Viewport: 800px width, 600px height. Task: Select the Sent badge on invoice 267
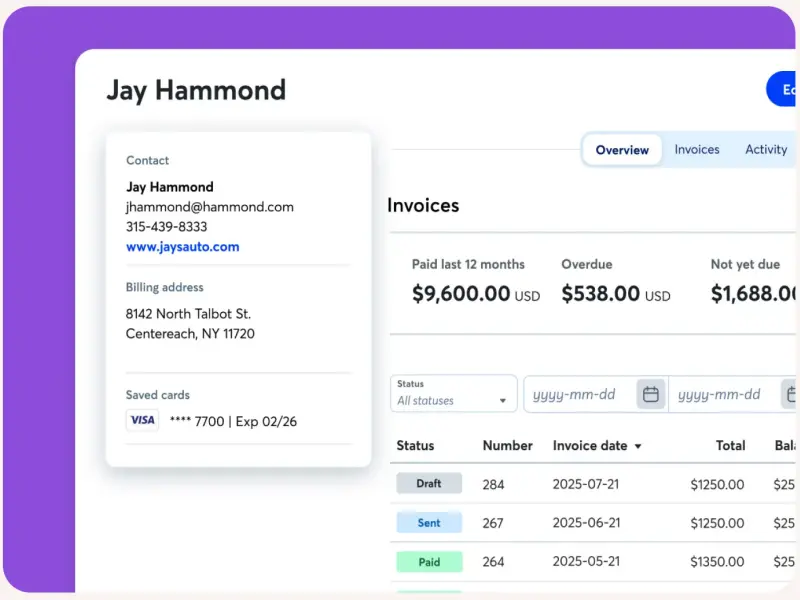pos(429,523)
